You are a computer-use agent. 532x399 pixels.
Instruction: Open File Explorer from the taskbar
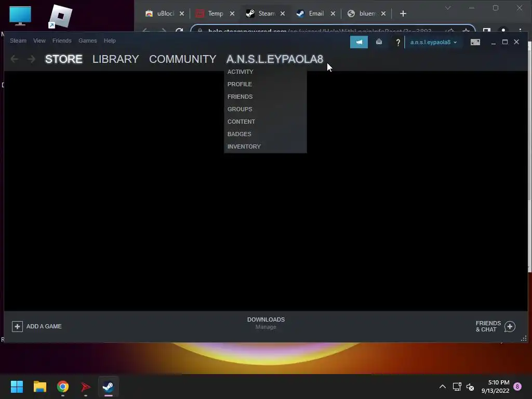[39, 387]
